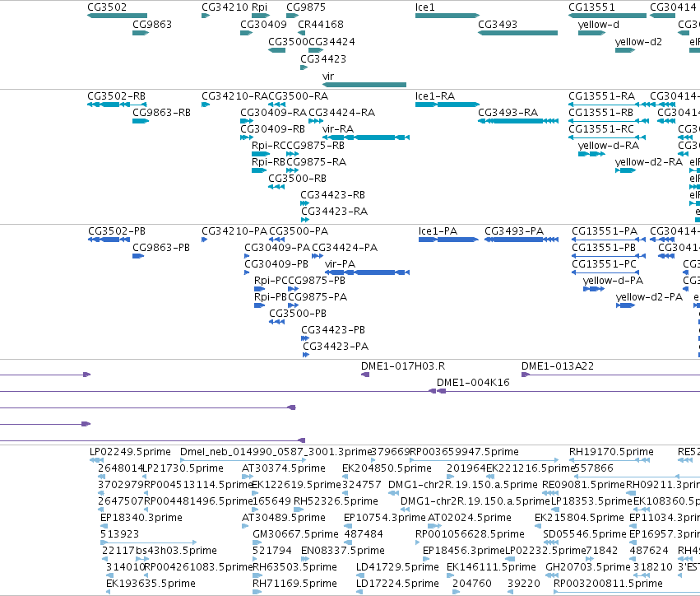The width and height of the screenshot is (700, 596).
Task: Click the CG3493 gene bar glyph
Action: (x=518, y=33)
